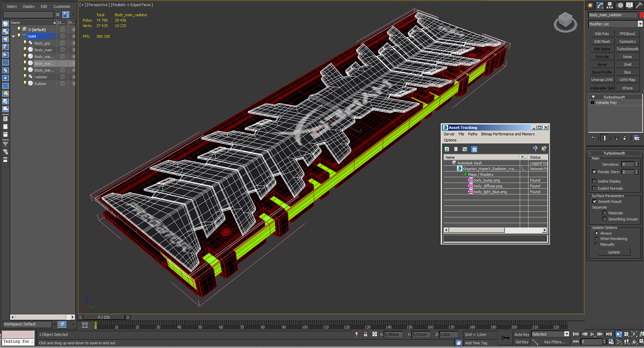The height and width of the screenshot is (348, 644).
Task: Click the Pin Stack icon
Action: pos(593,138)
